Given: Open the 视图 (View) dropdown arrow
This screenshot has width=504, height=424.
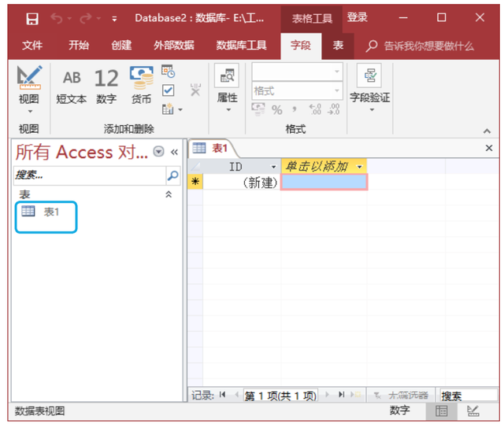Looking at the screenshot, I should [30, 112].
